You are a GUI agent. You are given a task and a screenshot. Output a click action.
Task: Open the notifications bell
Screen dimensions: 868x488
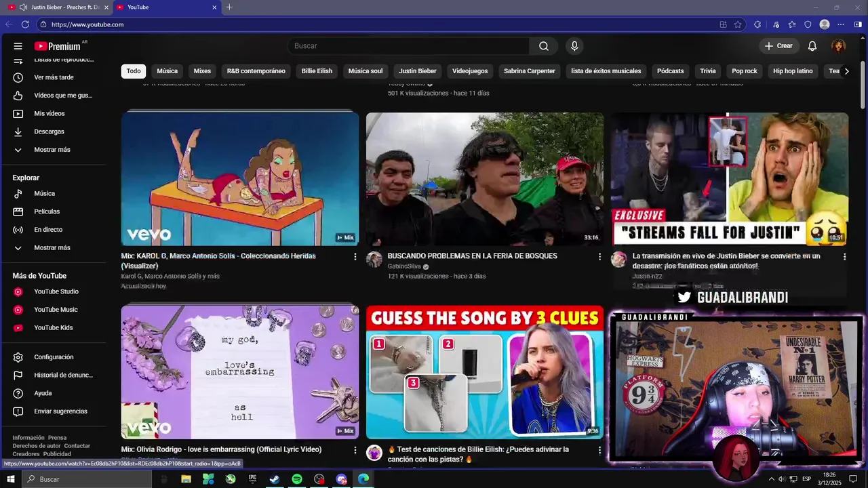[x=812, y=46]
